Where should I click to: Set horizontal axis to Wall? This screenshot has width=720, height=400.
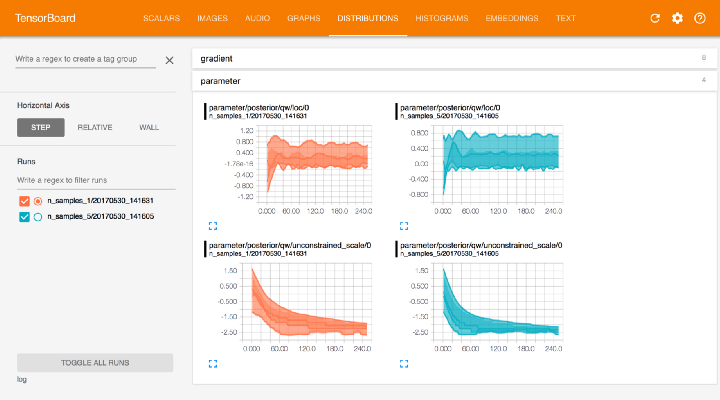[x=149, y=127]
